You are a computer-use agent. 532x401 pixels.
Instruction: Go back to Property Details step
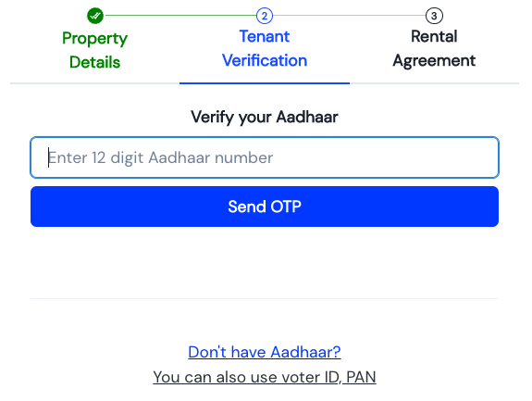point(94,50)
